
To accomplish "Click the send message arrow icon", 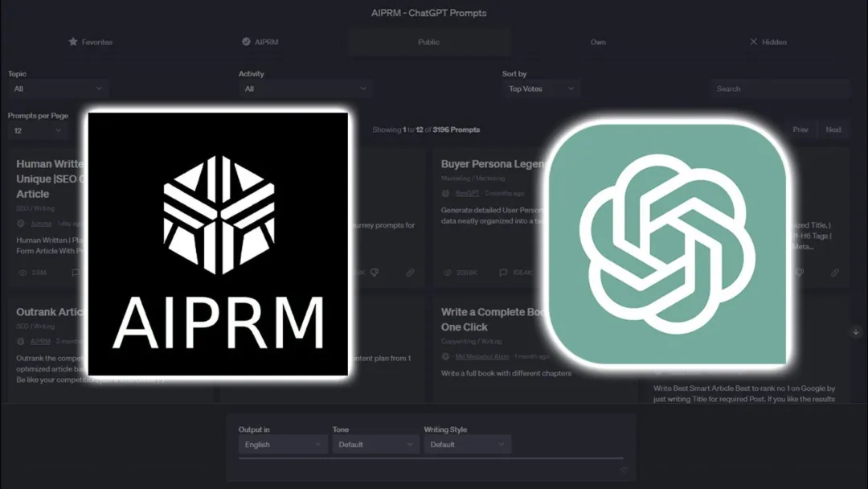I will (624, 471).
